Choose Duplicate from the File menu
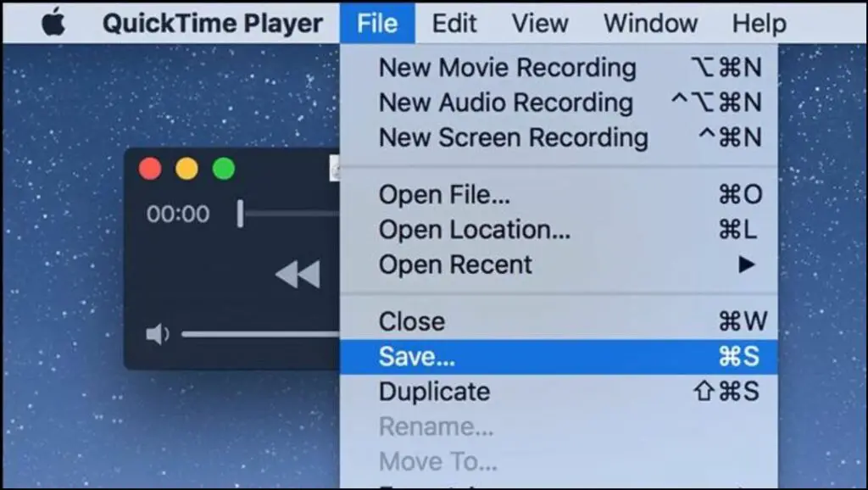This screenshot has width=868, height=490. 559,392
